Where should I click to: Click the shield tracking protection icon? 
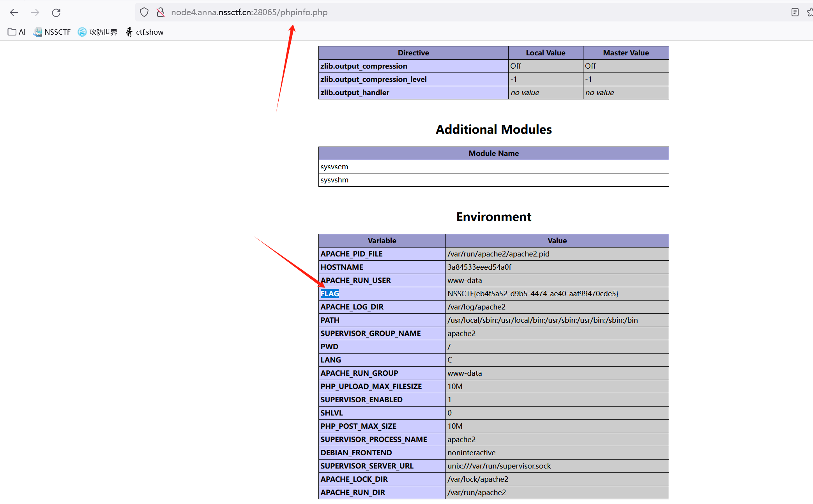point(144,12)
